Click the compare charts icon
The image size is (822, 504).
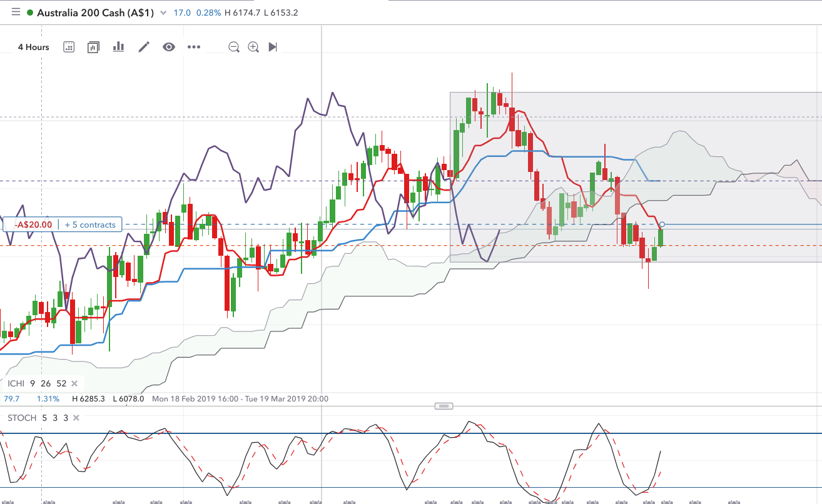pyautogui.click(x=94, y=47)
